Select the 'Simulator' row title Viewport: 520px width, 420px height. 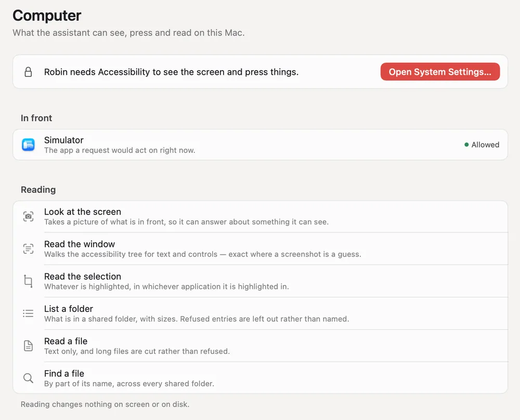click(63, 140)
